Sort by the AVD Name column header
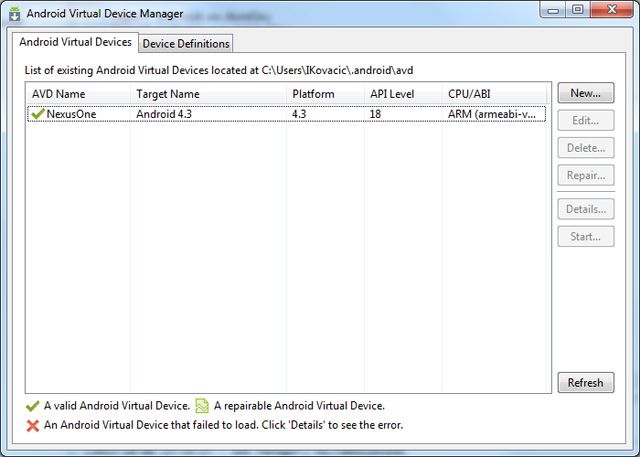The height and width of the screenshot is (457, 640). (x=78, y=94)
